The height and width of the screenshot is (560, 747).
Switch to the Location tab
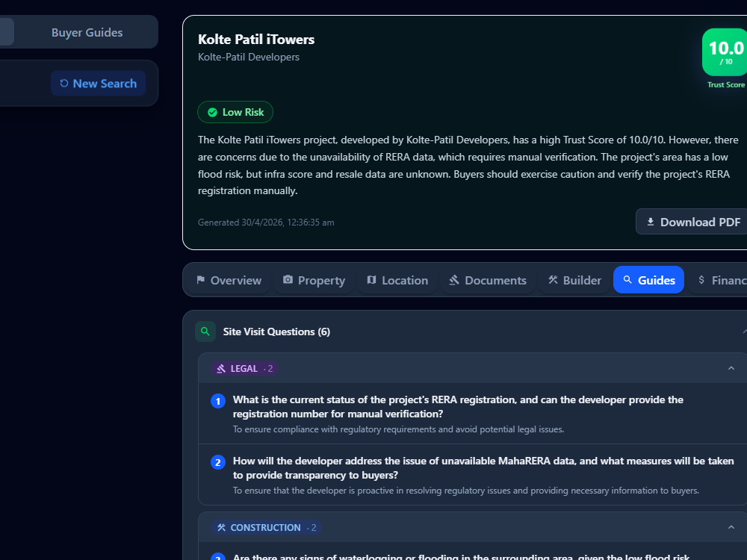point(398,280)
